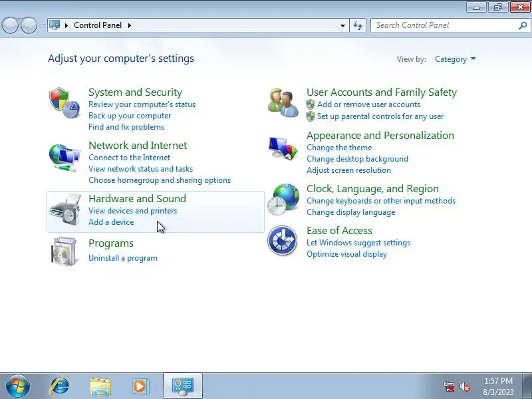Click Add a device link
The width and height of the screenshot is (532, 399).
pos(111,222)
